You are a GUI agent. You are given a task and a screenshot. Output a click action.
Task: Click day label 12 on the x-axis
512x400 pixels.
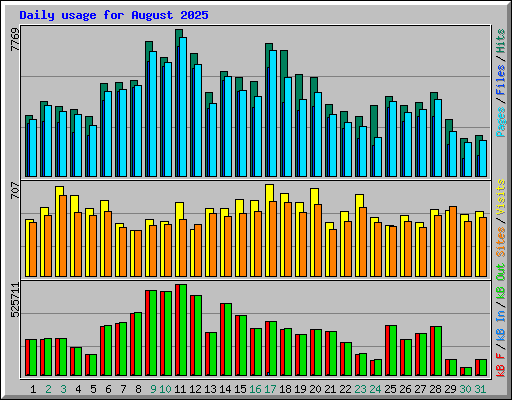pyautogui.click(x=195, y=389)
